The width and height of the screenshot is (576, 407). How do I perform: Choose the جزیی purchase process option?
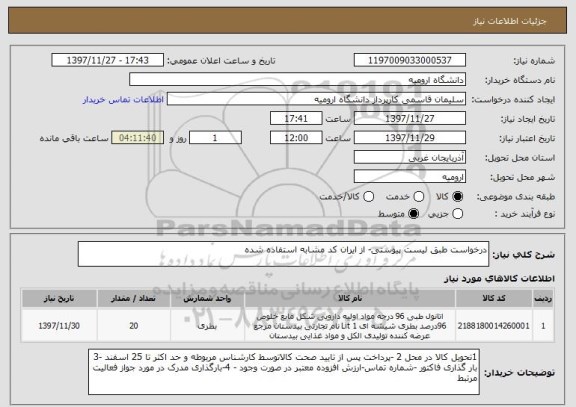pyautogui.click(x=457, y=214)
